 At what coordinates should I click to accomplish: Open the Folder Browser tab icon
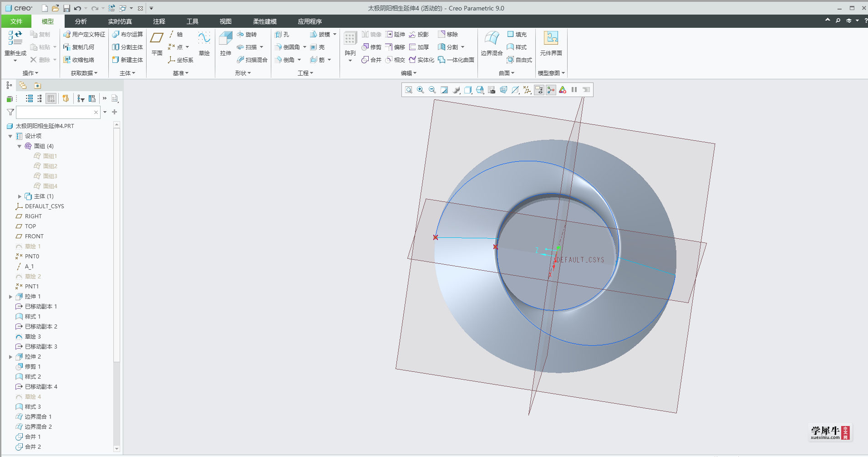click(23, 85)
